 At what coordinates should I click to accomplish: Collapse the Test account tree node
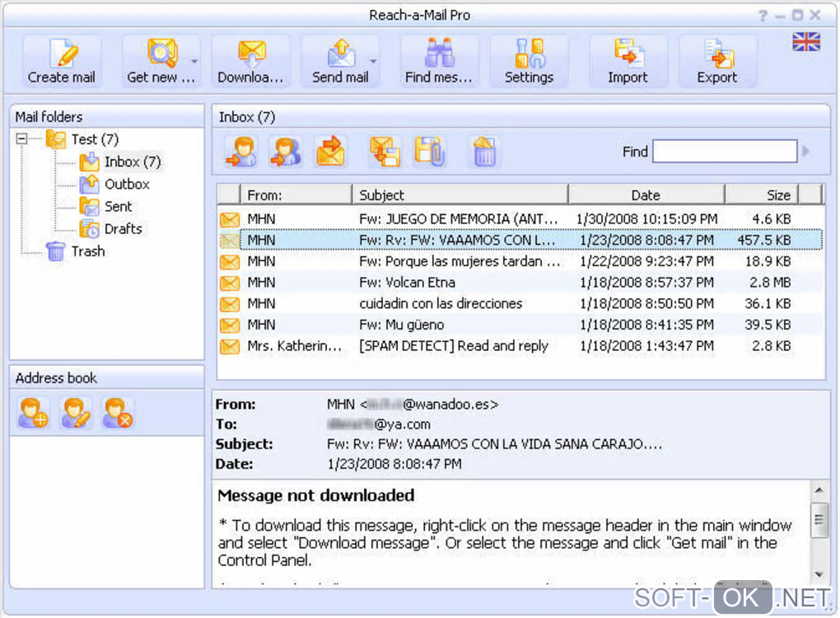22,139
